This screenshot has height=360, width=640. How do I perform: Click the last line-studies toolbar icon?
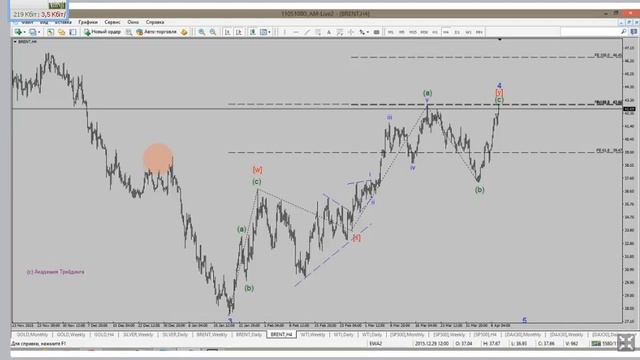point(376,32)
